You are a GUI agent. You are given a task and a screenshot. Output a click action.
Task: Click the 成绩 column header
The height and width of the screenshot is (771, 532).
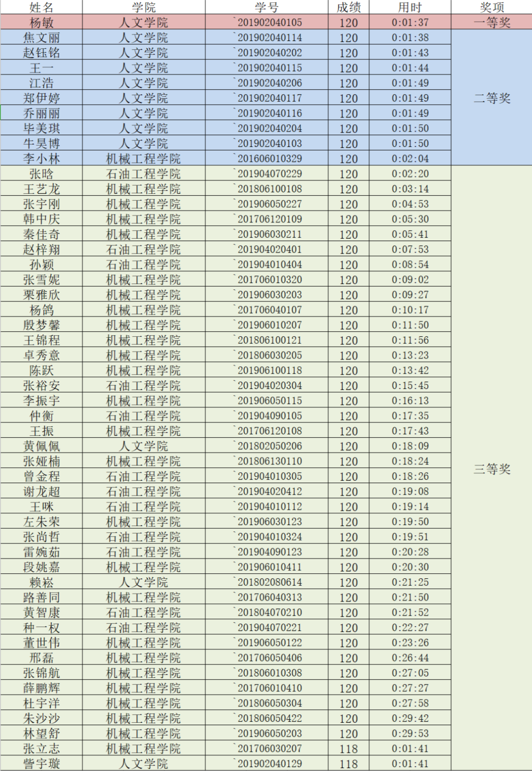(x=348, y=7)
